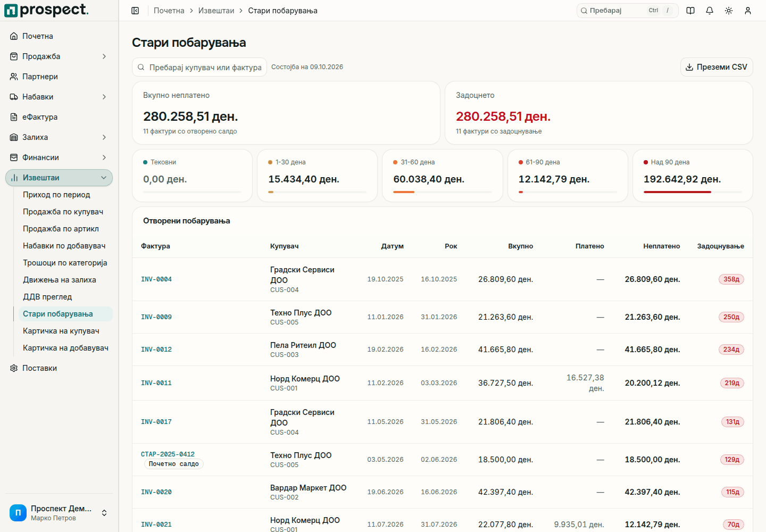Open the Проспект Дем... company switcher
The image size is (766, 532).
(x=59, y=513)
